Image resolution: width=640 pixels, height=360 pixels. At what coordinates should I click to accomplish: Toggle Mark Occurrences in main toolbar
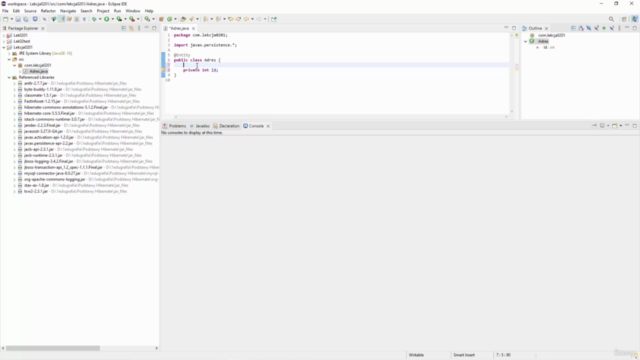[x=62, y=19]
